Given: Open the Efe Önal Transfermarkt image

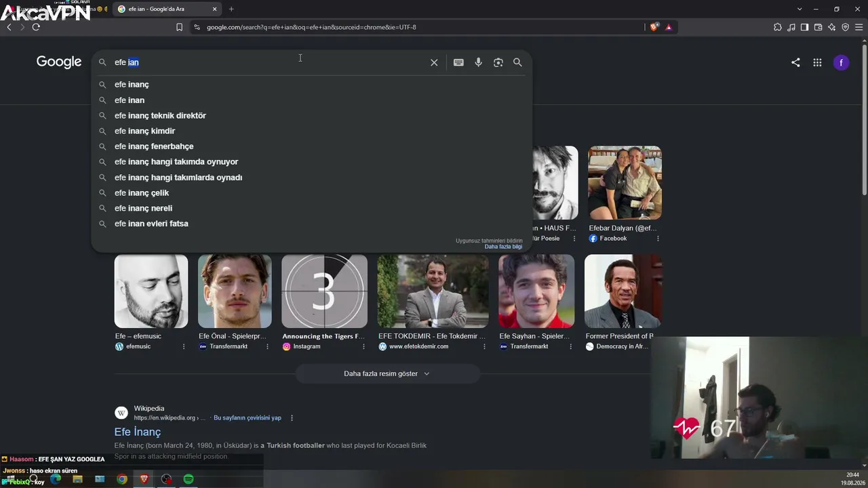Looking at the screenshot, I should tap(235, 291).
